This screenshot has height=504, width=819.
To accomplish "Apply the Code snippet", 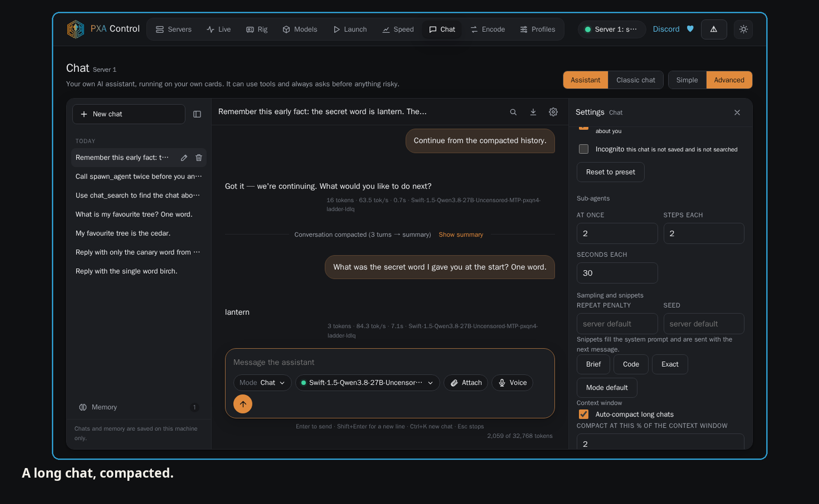I will point(631,364).
